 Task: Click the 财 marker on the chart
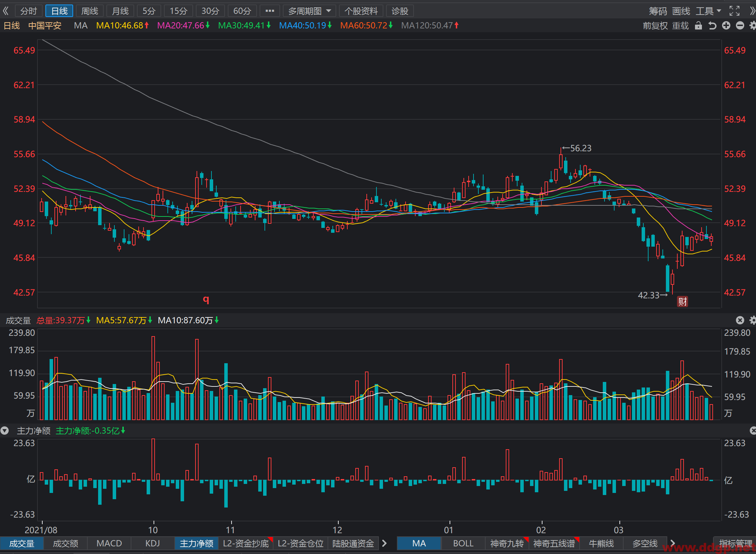pos(683,301)
